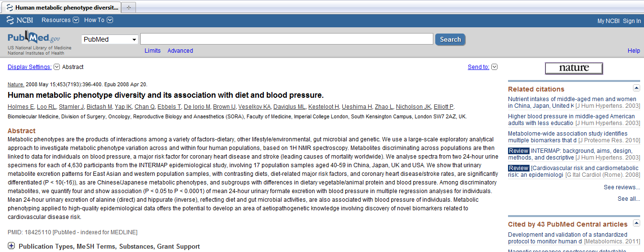
Task: Click the Sign In link
Action: tap(632, 21)
